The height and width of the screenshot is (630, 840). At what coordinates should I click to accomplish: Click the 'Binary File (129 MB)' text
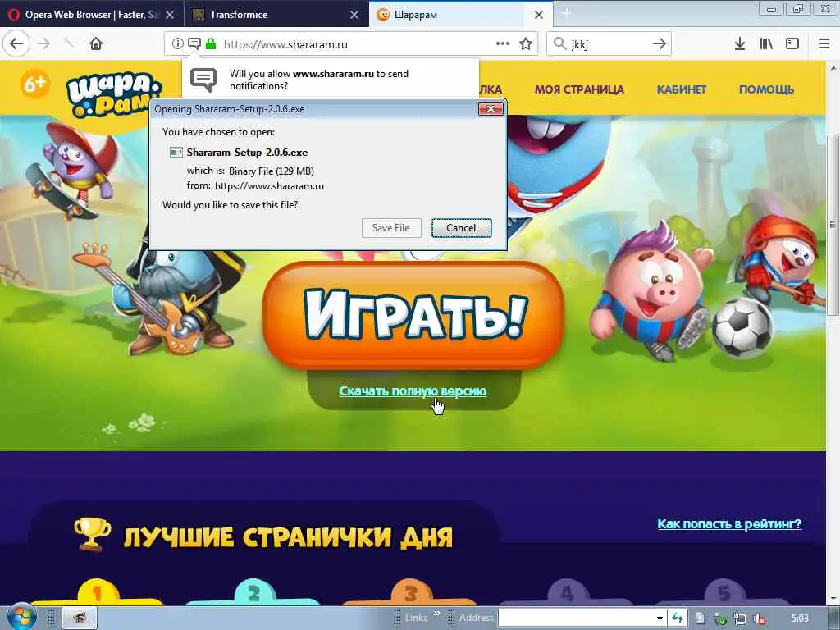point(271,171)
